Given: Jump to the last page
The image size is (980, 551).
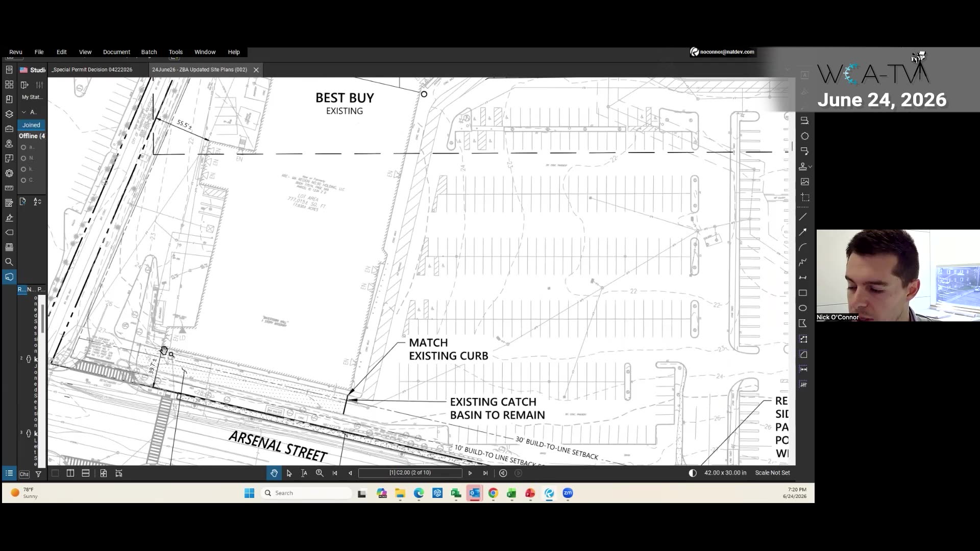Looking at the screenshot, I should [x=485, y=473].
